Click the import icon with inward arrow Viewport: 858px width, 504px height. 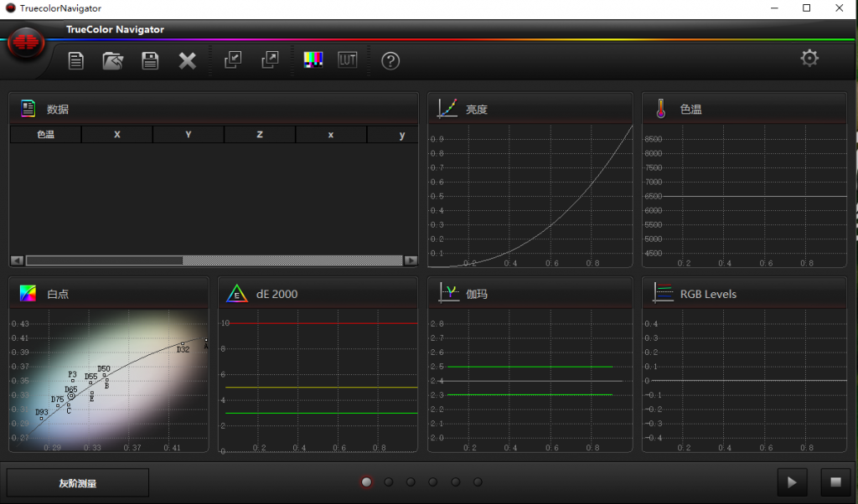(233, 59)
